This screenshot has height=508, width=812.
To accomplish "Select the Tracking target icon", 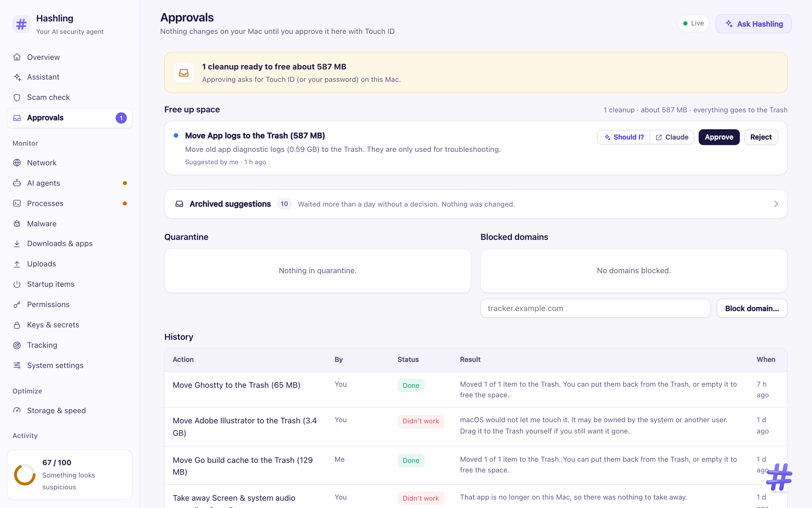I will (x=17, y=345).
